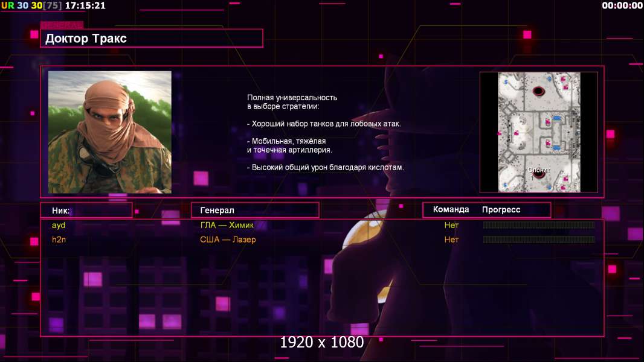Screen dimensions: 644x362
Task: Click the 30[75] FPS counter in the overlay
Action: point(47,6)
